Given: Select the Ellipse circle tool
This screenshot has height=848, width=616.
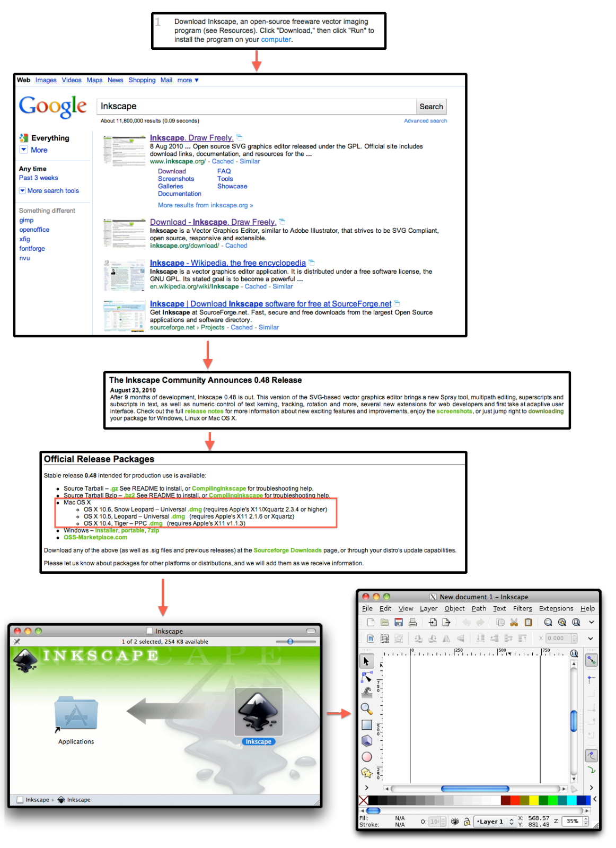Looking at the screenshot, I should pyautogui.click(x=366, y=757).
